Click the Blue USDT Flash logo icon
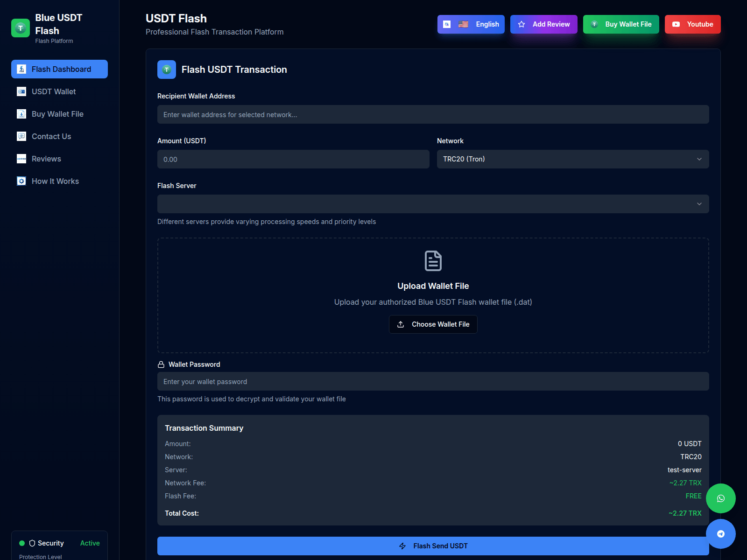747x560 pixels. (x=21, y=28)
